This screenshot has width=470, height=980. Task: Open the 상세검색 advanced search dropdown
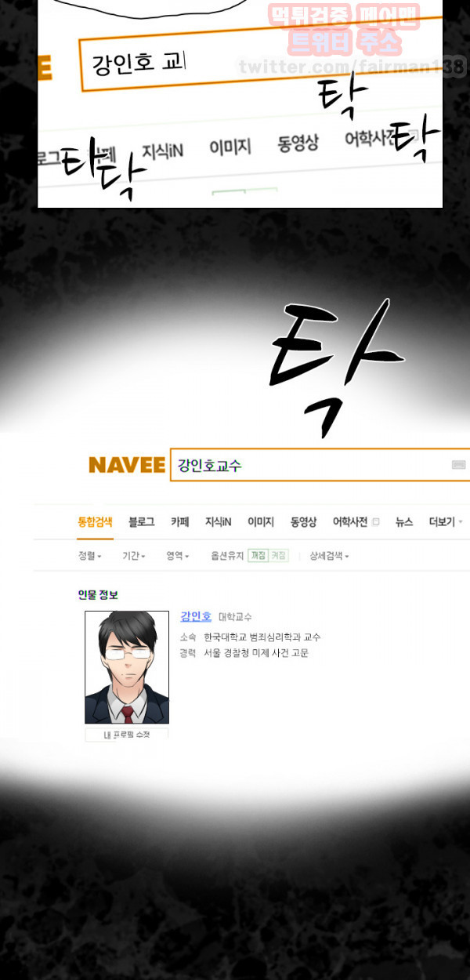329,556
